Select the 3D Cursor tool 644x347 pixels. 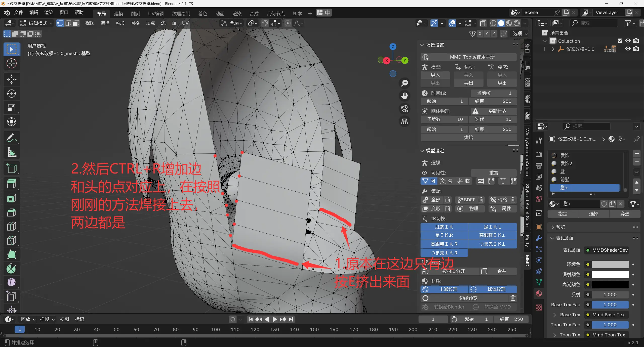11,64
